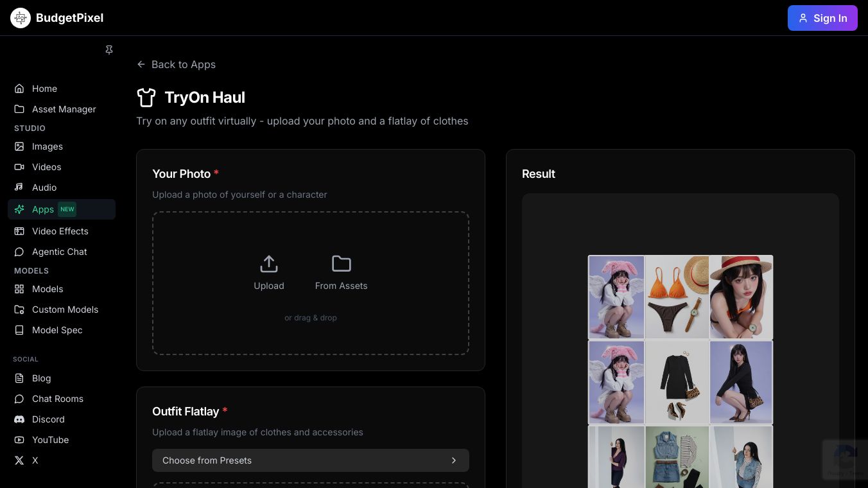Open Agentic Chat via its speech bubble icon
The width and height of the screenshot is (868, 488).
19,252
